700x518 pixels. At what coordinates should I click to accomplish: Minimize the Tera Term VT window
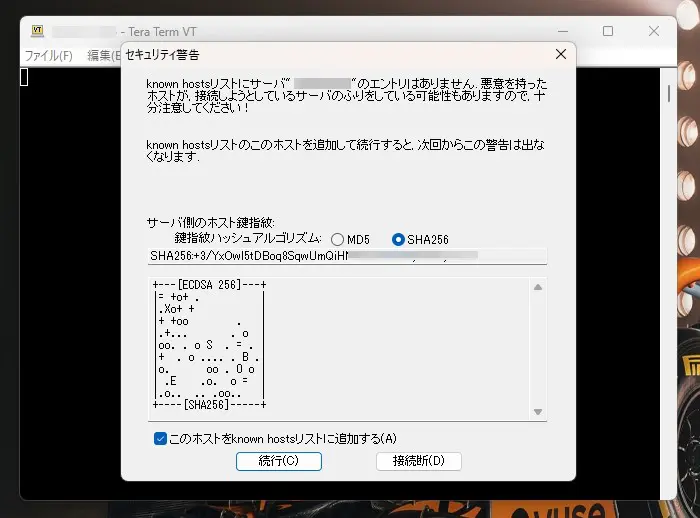(561, 31)
